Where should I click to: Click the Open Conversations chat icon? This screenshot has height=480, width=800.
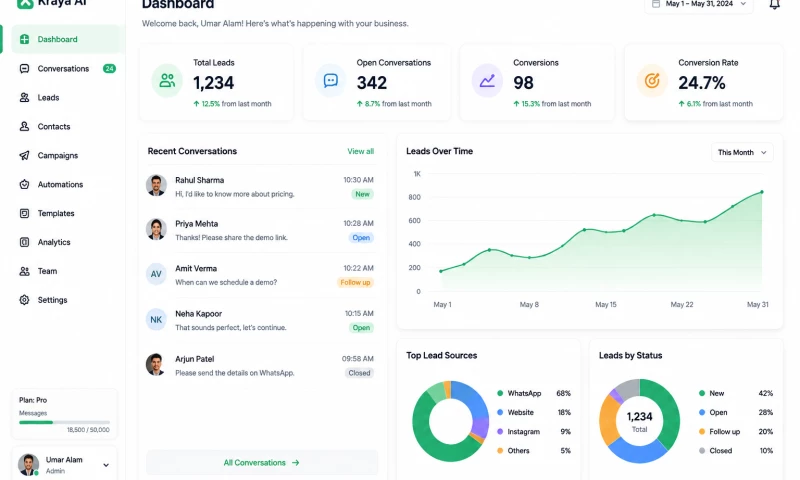pyautogui.click(x=331, y=81)
